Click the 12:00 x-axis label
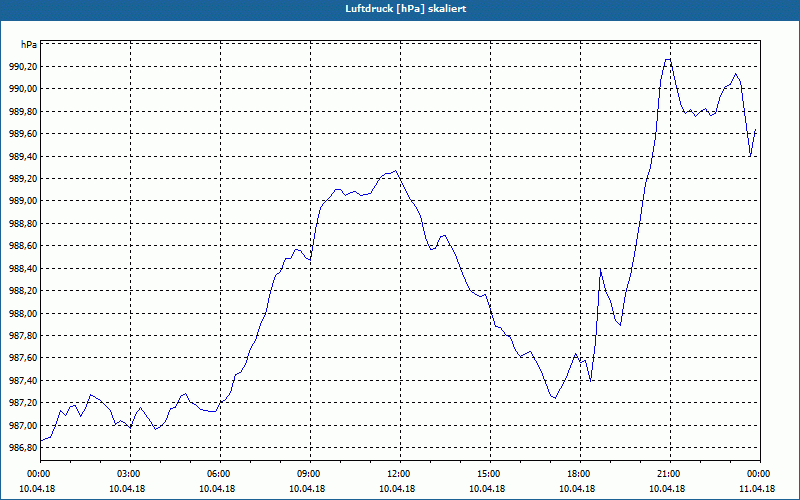Image resolution: width=800 pixels, height=500 pixels. [x=401, y=474]
